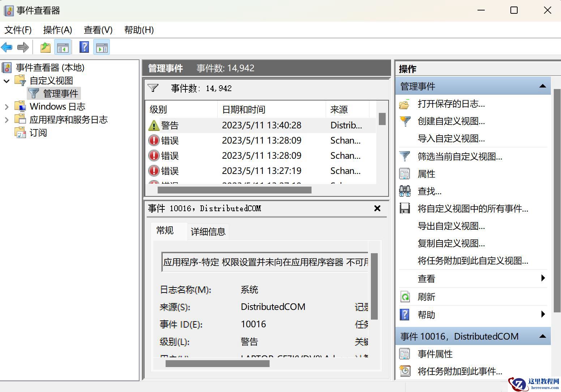Collapse the 管理事件 action section
The image size is (561, 392).
coord(542,86)
